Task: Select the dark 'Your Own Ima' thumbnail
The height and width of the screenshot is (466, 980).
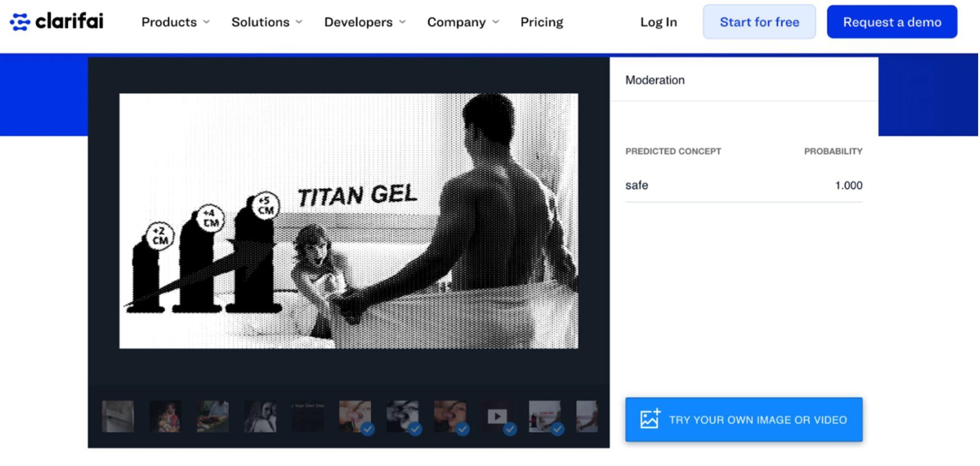Action: pos(308,416)
